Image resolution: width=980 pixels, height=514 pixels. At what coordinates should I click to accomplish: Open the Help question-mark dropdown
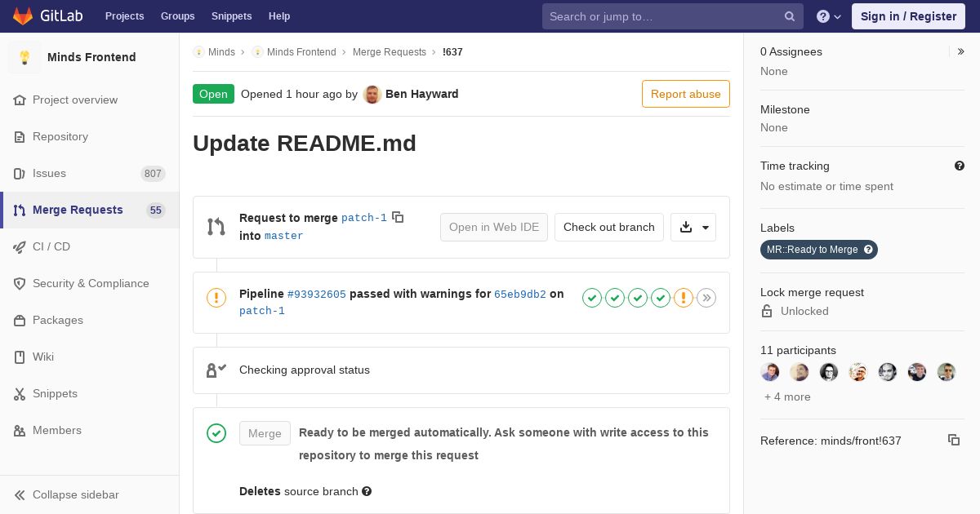tap(829, 16)
